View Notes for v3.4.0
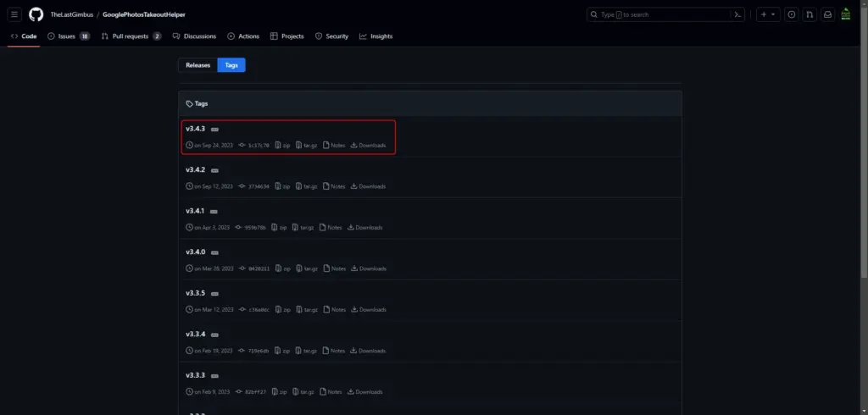The image size is (868, 415). coord(334,268)
